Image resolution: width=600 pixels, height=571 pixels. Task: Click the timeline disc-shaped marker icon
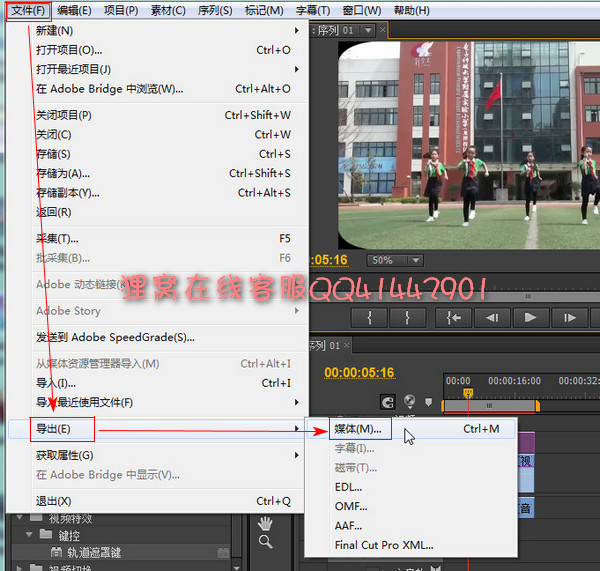tap(409, 401)
